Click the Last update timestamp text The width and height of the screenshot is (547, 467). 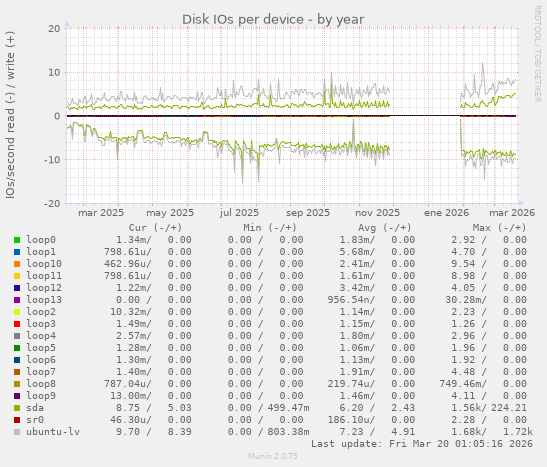click(x=422, y=444)
